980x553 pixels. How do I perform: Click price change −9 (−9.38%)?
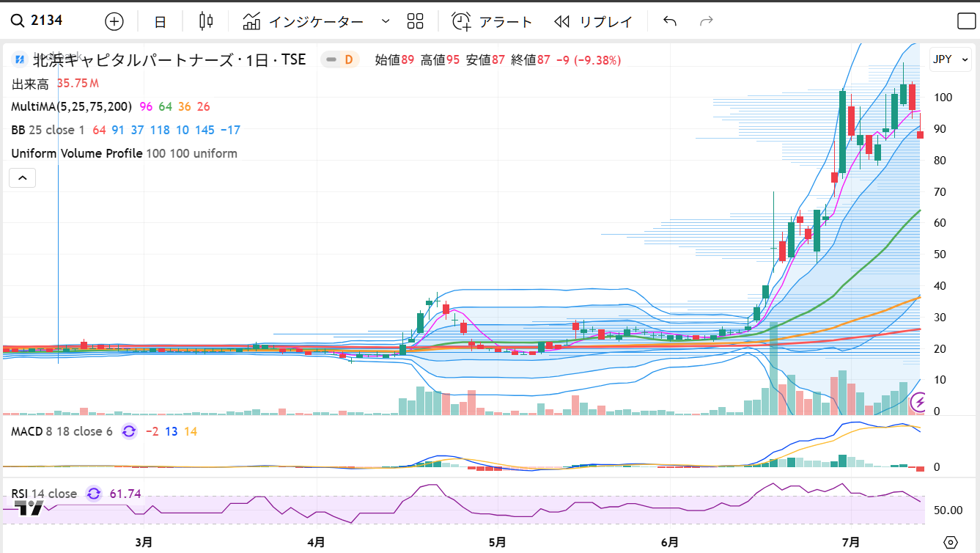[588, 60]
